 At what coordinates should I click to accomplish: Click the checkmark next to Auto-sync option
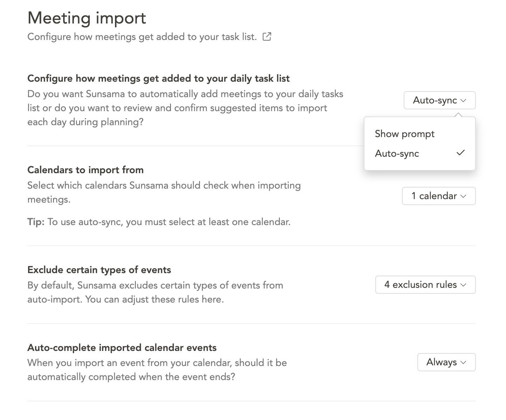pyautogui.click(x=461, y=153)
